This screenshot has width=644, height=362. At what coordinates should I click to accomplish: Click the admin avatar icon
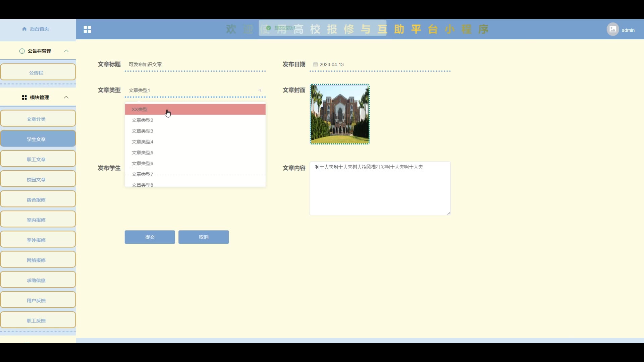(x=612, y=29)
